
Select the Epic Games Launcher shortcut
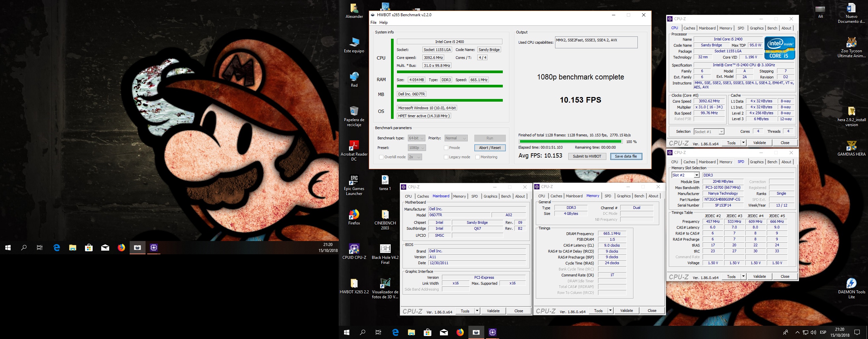click(354, 185)
